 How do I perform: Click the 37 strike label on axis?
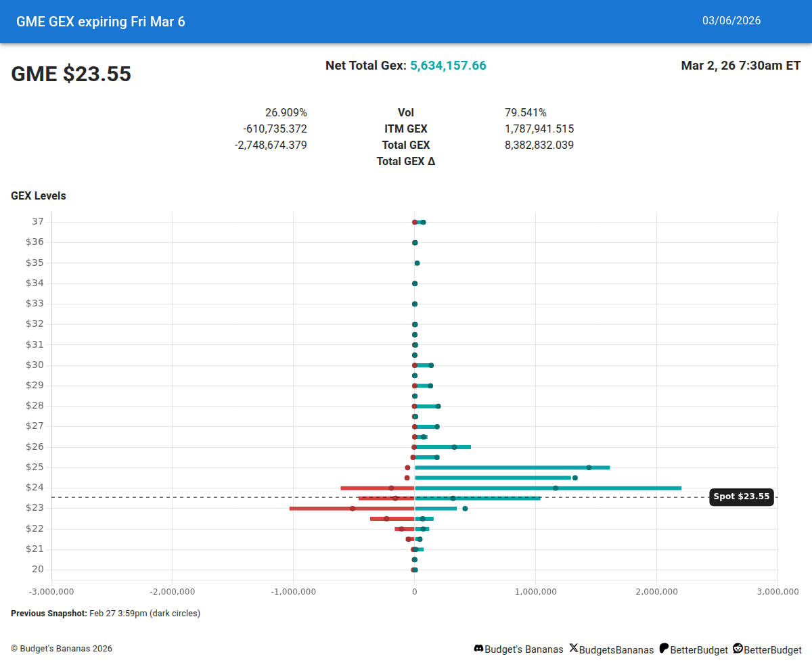(37, 221)
